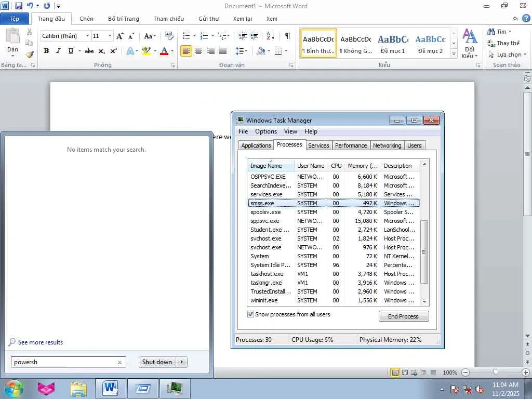Apply Underline formatting in Word ribbon
532x399 pixels.
click(71, 51)
